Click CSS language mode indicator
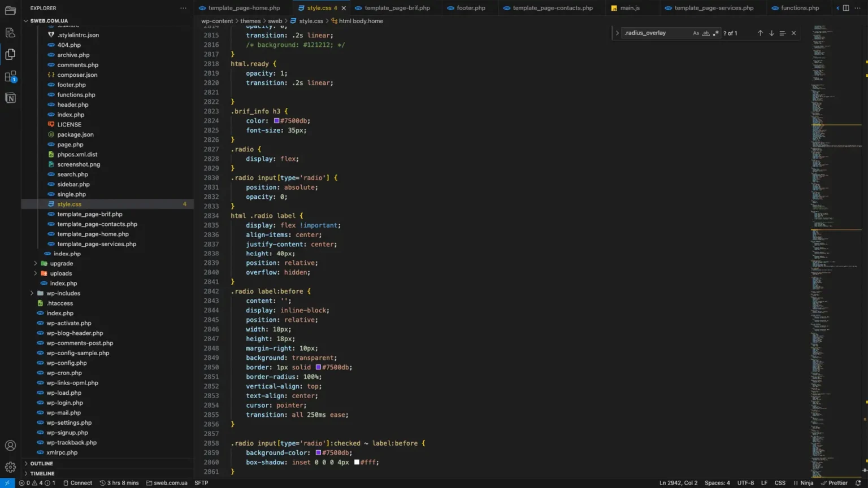The width and height of the screenshot is (868, 488). pyautogui.click(x=780, y=483)
